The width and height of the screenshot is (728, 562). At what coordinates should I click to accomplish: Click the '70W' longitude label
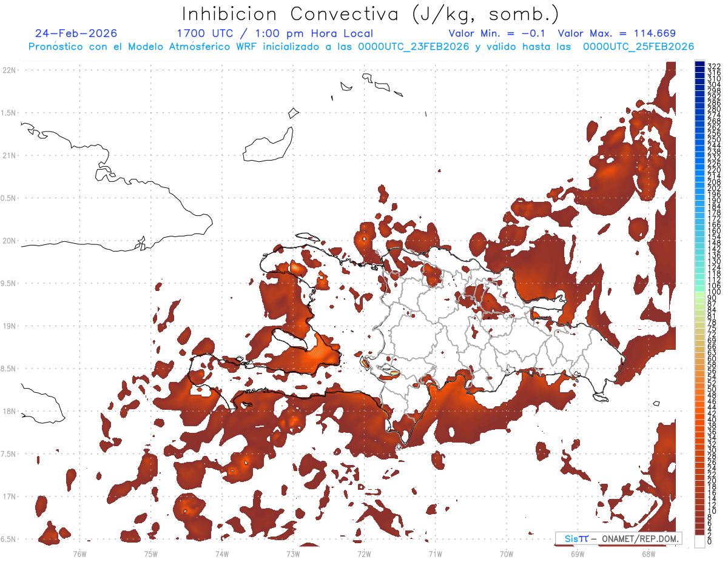point(507,554)
